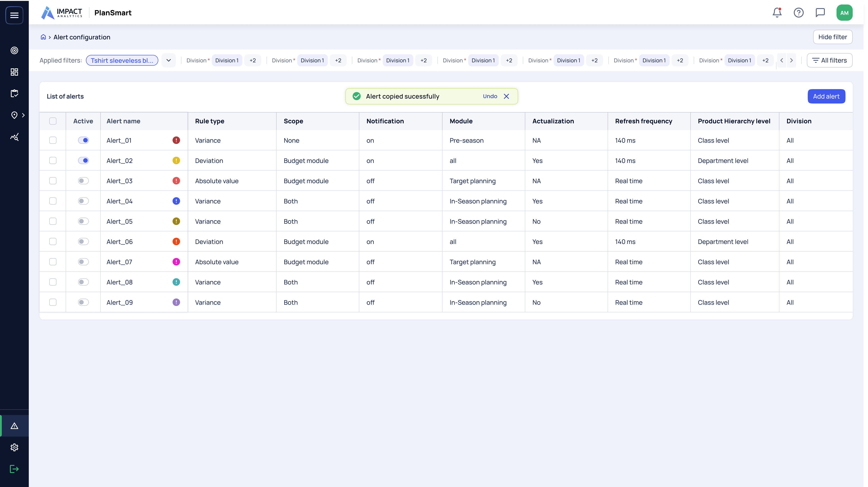Click the alerts warning triangle sidebar icon
Screen dimensions: 868x487
[14, 426]
